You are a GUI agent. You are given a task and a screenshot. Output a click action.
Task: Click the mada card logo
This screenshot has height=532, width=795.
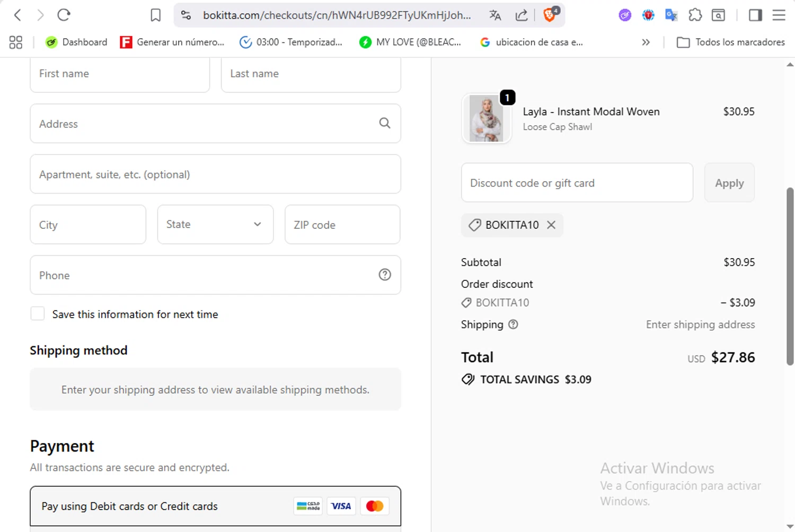(308, 506)
